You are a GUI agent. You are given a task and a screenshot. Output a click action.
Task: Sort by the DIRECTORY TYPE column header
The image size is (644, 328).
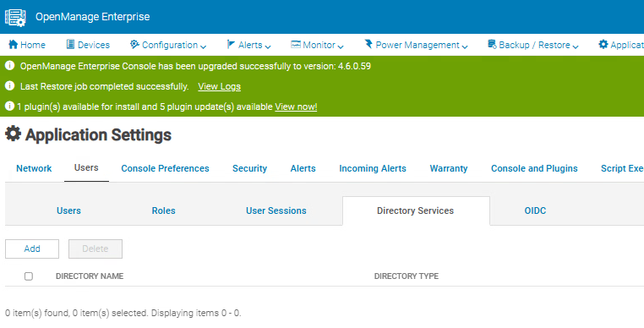407,276
